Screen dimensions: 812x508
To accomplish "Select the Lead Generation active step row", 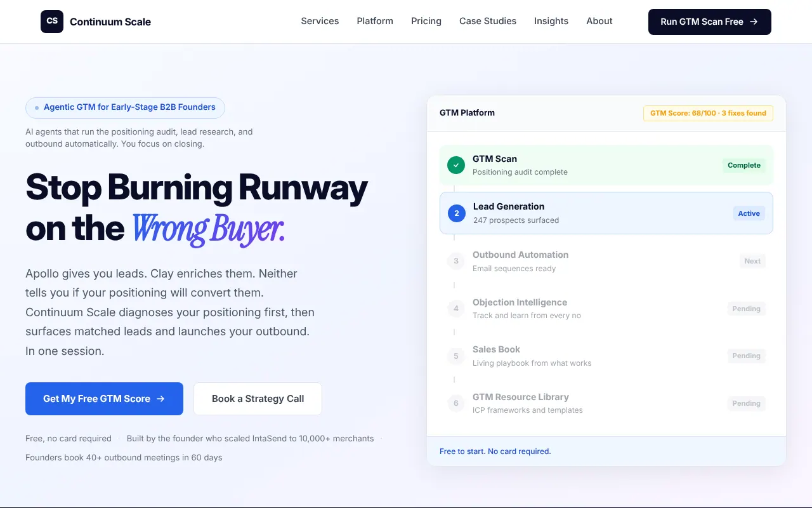I will [x=606, y=213].
